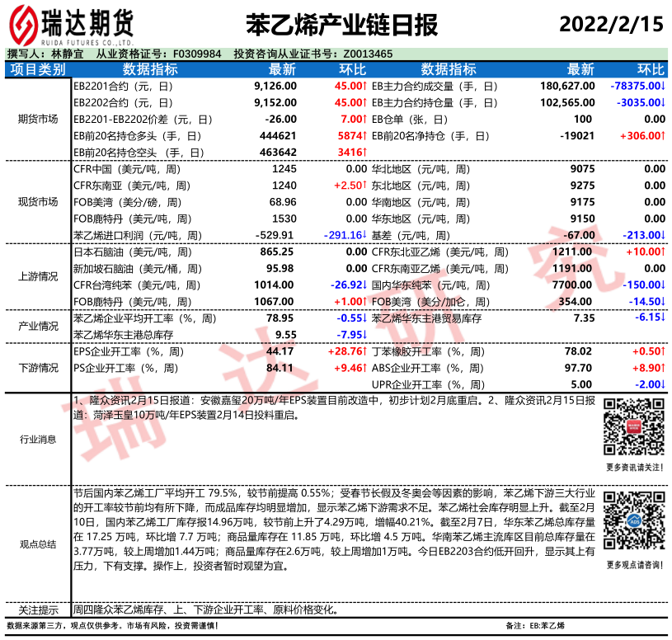Click the 更多观点请咨询 caption
This screenshot has height=640, width=672.
click(633, 565)
